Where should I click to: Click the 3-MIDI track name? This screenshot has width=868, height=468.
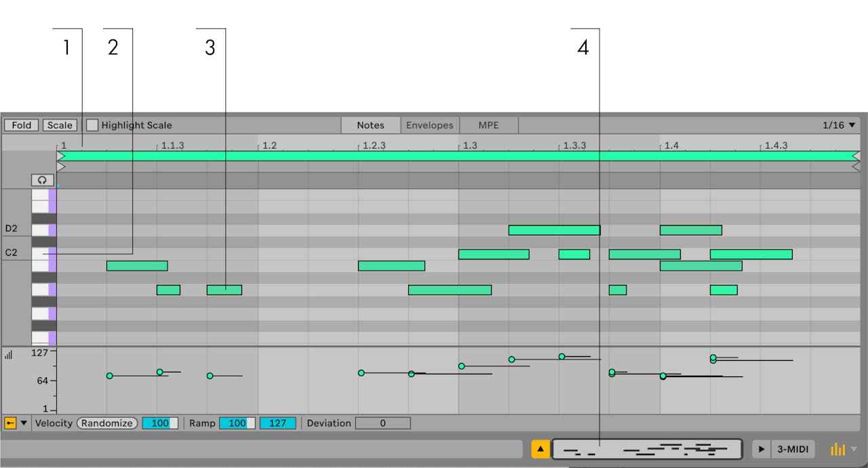(792, 448)
